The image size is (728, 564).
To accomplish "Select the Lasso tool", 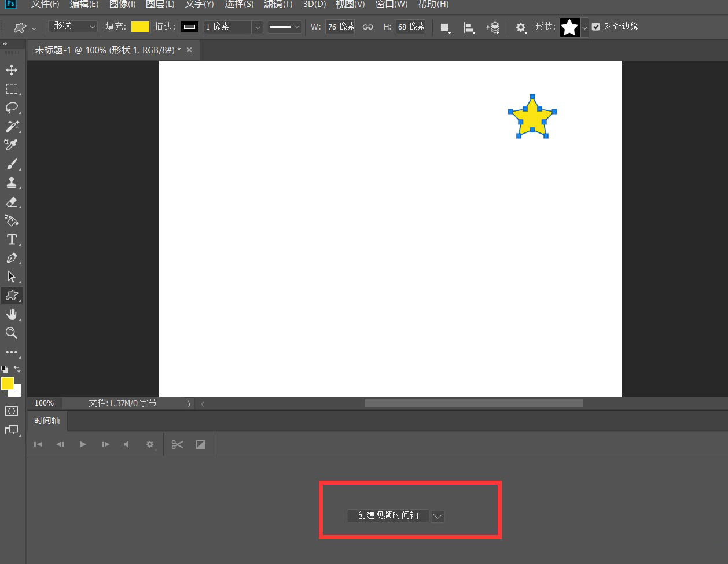I will tap(12, 108).
